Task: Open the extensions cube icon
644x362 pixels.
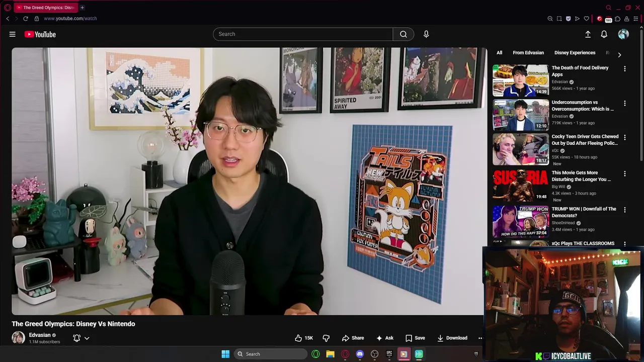Action: coord(618,19)
